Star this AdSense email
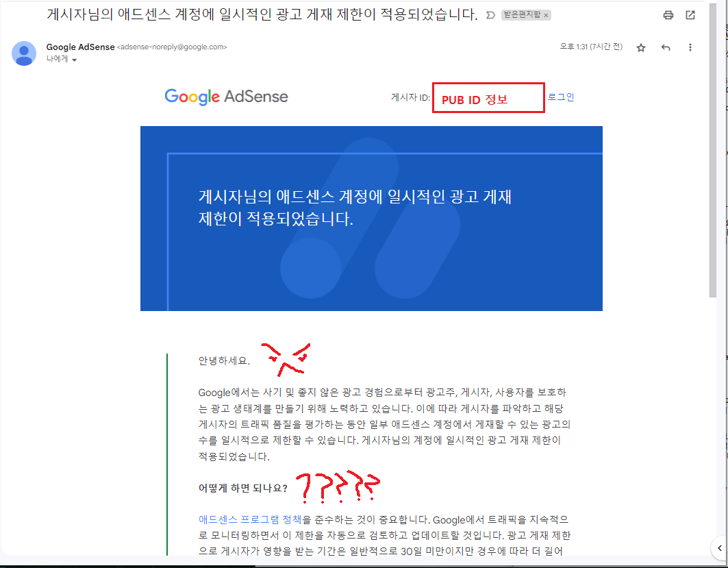 (640, 47)
